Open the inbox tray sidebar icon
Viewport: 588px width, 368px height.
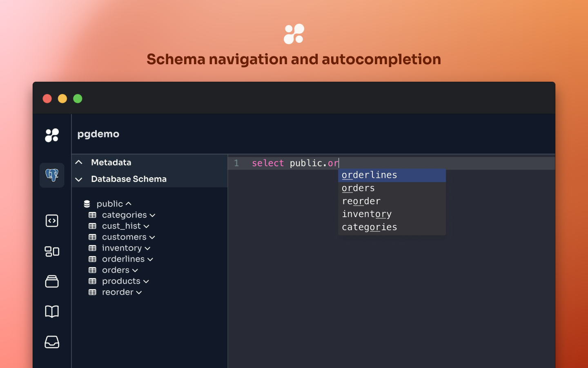[52, 342]
